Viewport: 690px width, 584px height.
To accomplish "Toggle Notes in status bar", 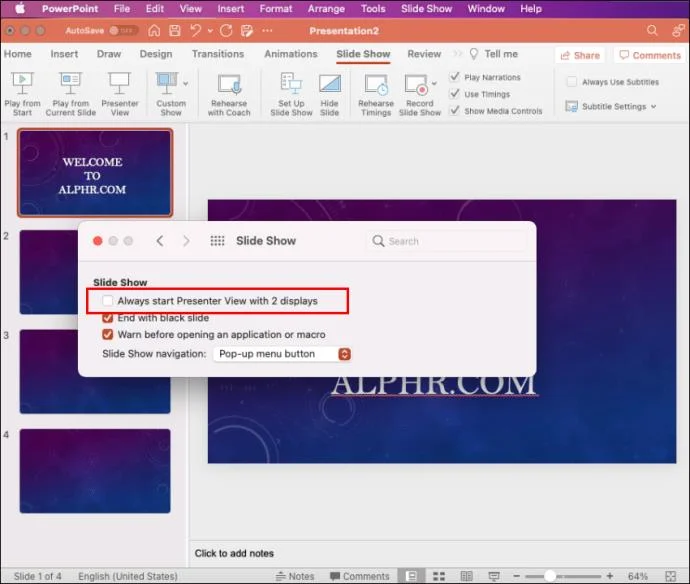I will coord(295,576).
